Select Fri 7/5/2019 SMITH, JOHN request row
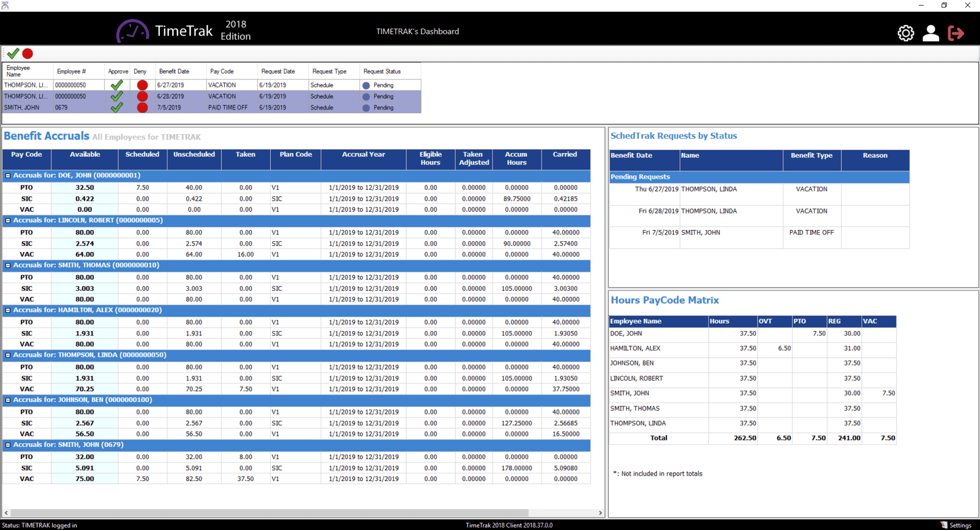This screenshot has width=980, height=530. (x=759, y=237)
